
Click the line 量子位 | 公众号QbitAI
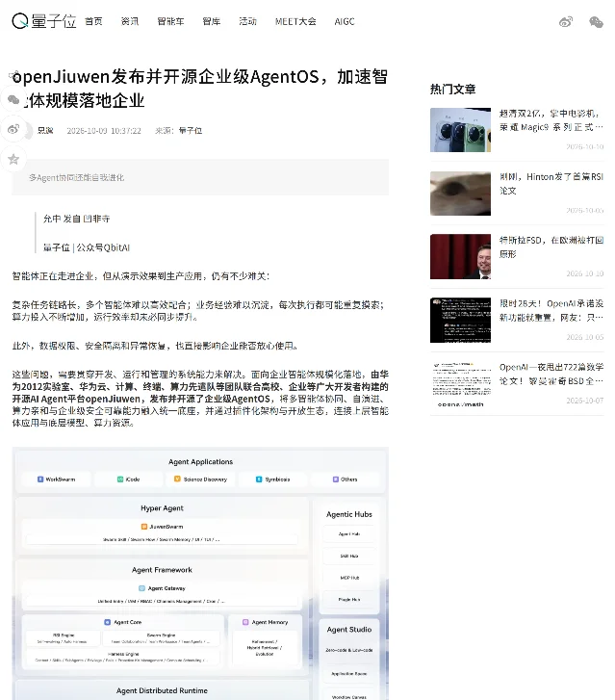[x=87, y=247]
